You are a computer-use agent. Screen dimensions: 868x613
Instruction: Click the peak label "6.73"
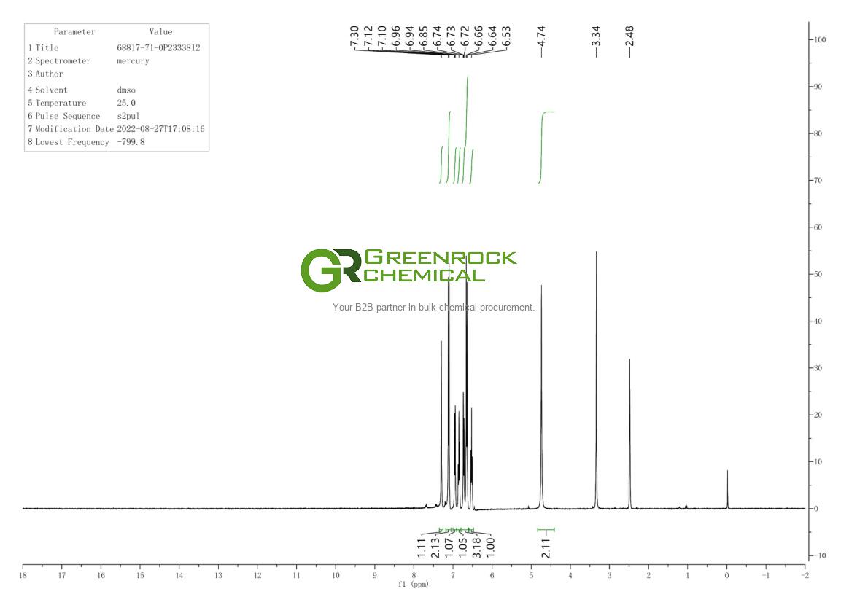(x=452, y=36)
